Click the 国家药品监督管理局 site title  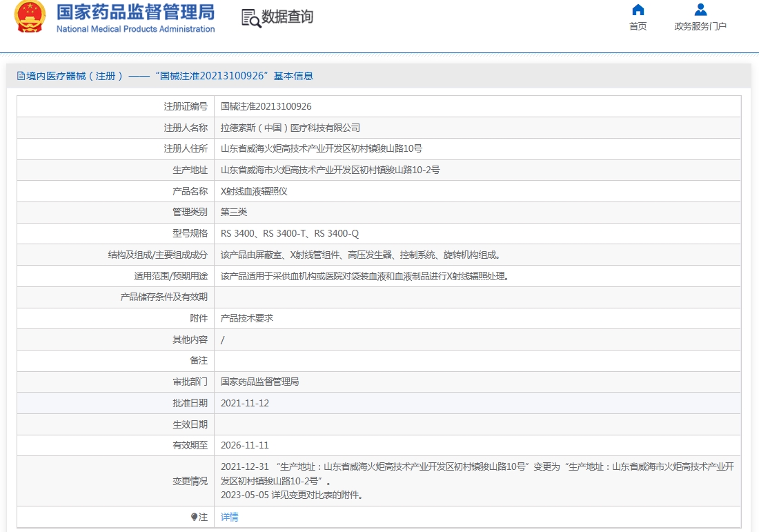coord(135,12)
